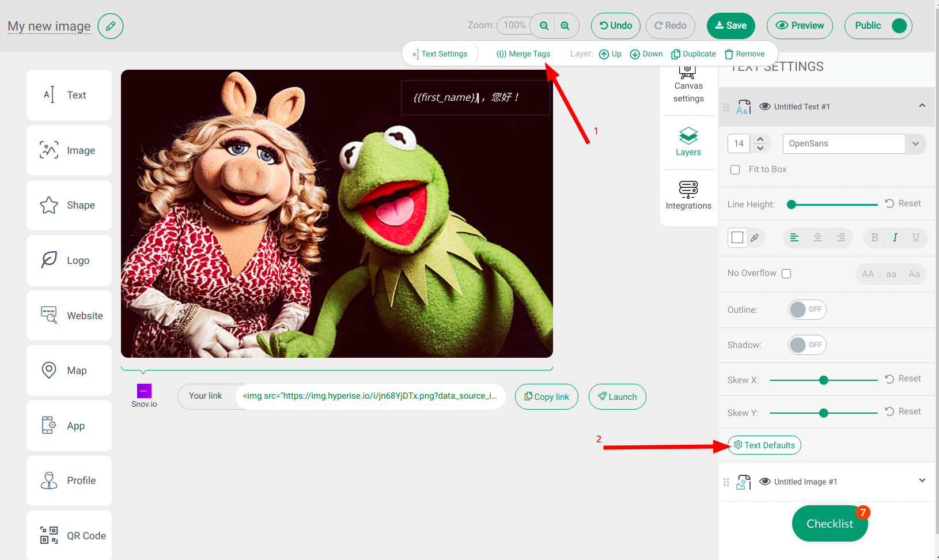This screenshot has width=939, height=560.
Task: Align text left
Action: [794, 237]
